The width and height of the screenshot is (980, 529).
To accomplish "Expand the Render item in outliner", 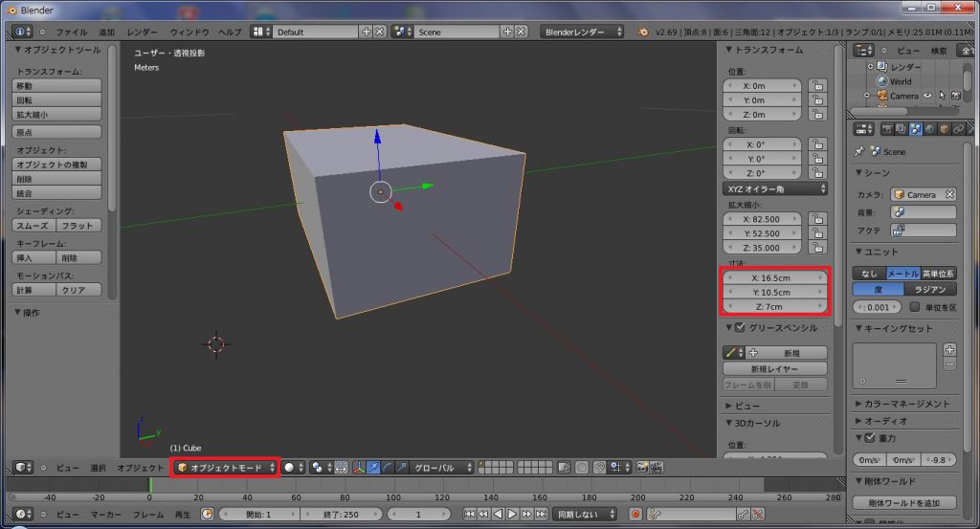I will pos(870,66).
